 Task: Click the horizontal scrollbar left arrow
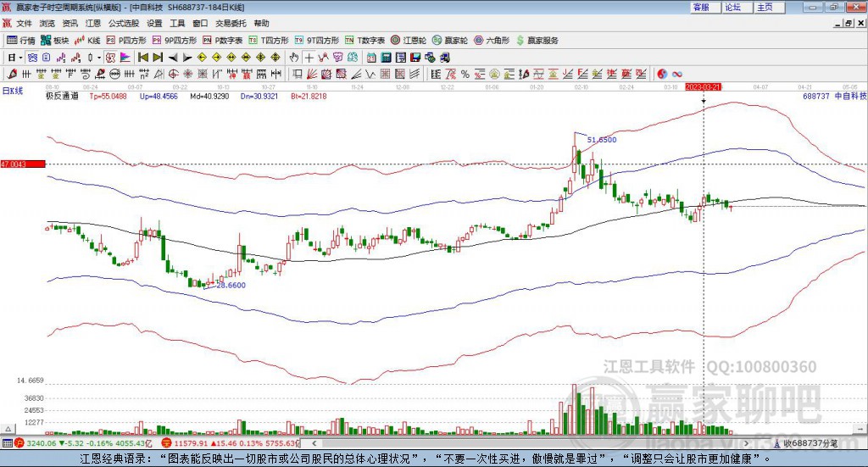pyautogui.click(x=314, y=443)
